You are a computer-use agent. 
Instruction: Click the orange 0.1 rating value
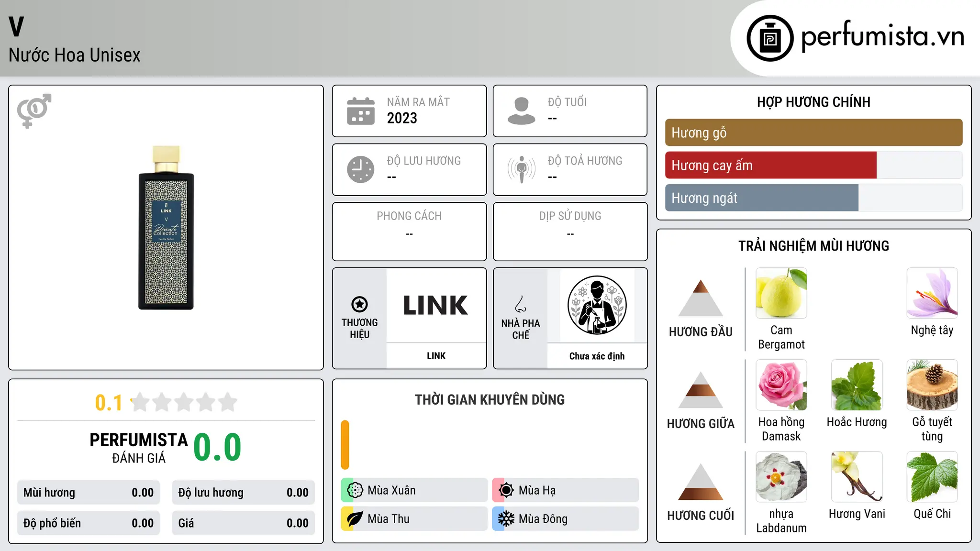coord(109,403)
